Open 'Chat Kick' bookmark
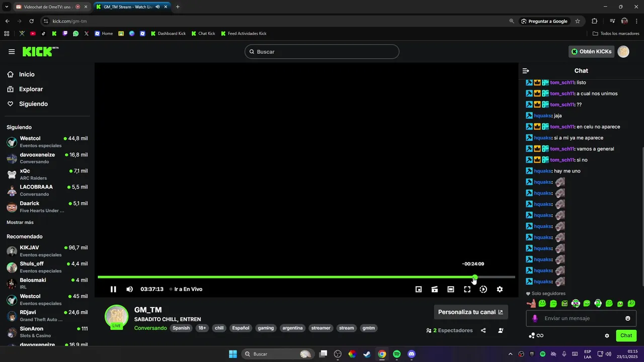This screenshot has width=644, height=362. [x=203, y=34]
